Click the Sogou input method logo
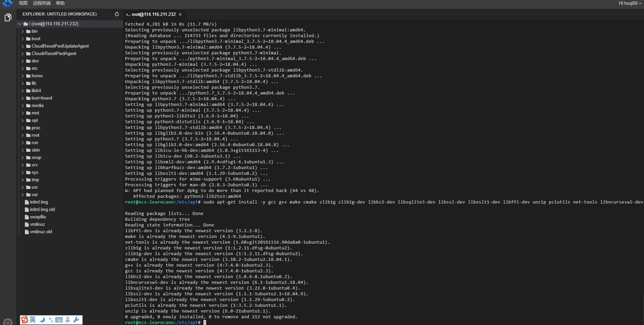 pos(24,320)
